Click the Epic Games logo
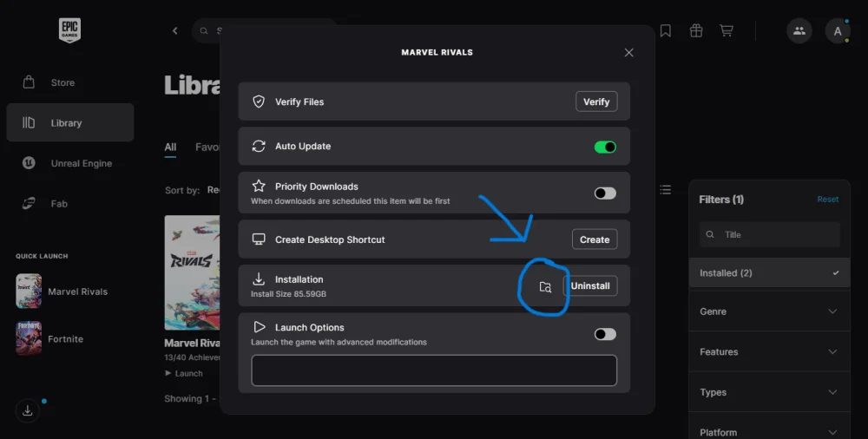 click(69, 29)
